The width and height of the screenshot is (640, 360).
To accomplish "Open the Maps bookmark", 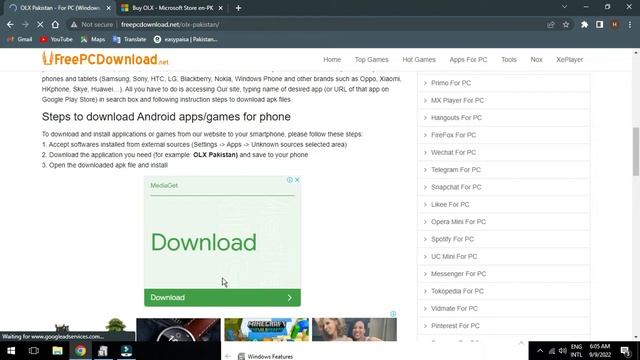I will pyautogui.click(x=93, y=39).
